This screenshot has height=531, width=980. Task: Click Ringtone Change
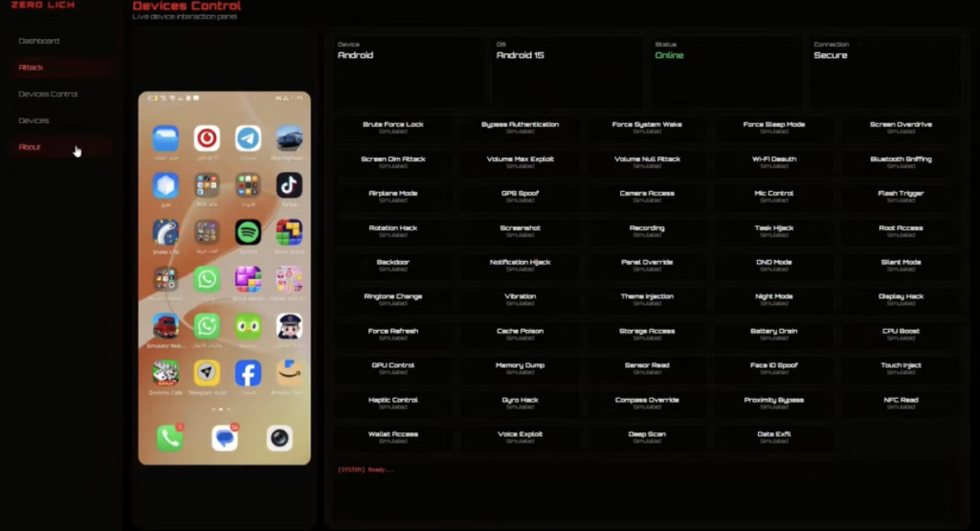393,299
